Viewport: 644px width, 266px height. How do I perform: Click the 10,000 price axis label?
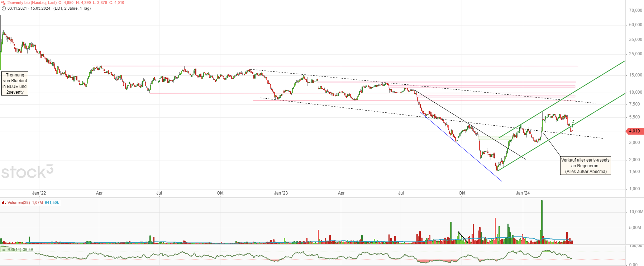tap(636, 92)
